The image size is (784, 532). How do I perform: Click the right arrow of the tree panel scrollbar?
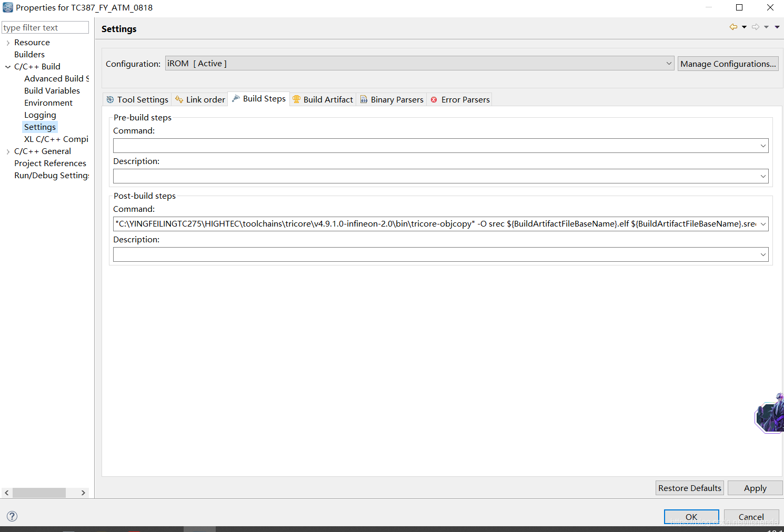[x=83, y=493]
